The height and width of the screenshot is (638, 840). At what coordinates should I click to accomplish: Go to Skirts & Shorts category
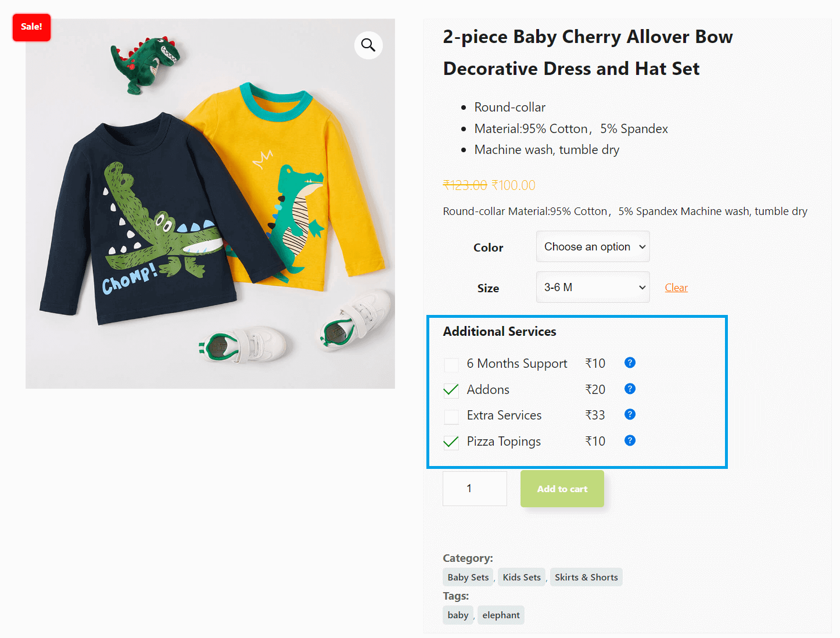tap(586, 577)
